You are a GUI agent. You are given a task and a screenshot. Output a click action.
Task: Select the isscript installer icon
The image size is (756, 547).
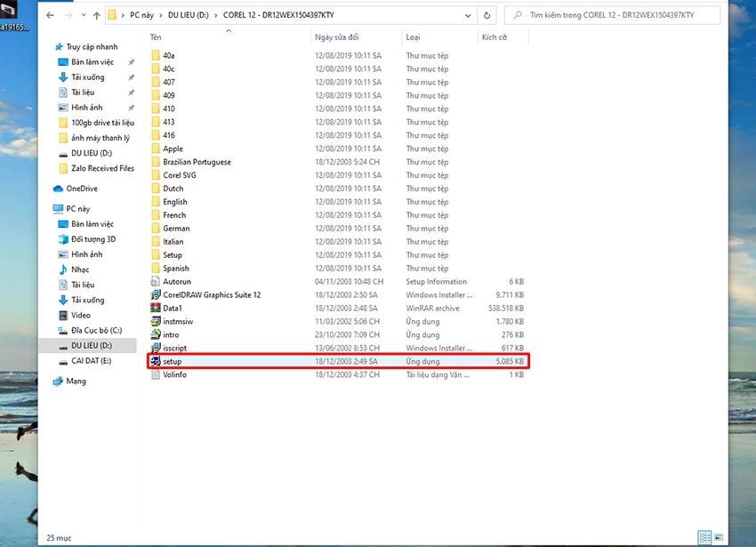(x=156, y=348)
